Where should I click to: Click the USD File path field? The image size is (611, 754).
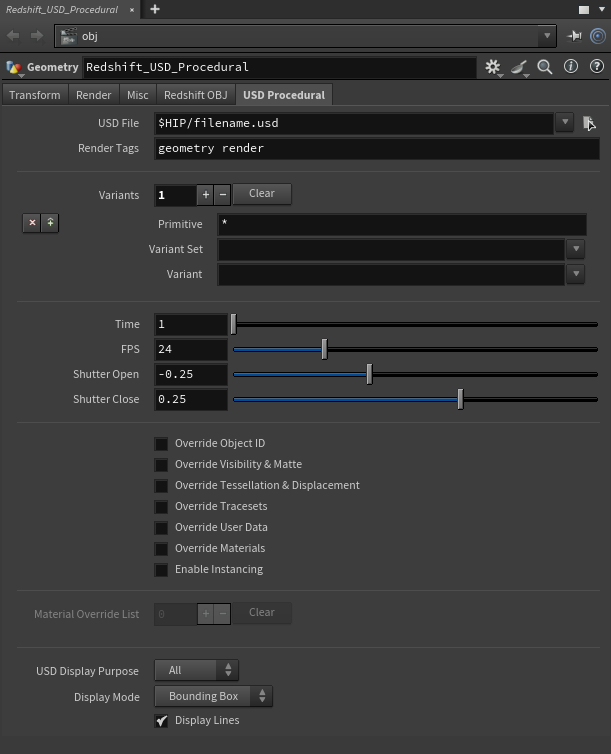point(354,123)
